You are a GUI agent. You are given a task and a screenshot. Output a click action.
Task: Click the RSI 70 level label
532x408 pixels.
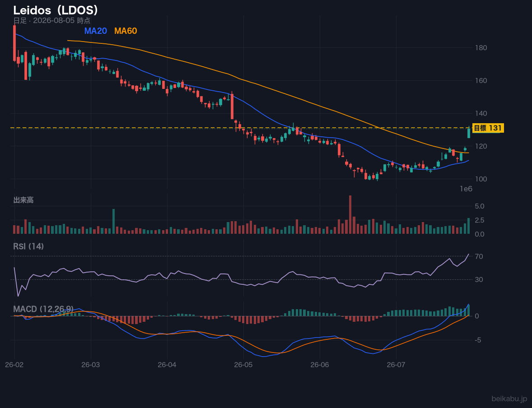479,256
